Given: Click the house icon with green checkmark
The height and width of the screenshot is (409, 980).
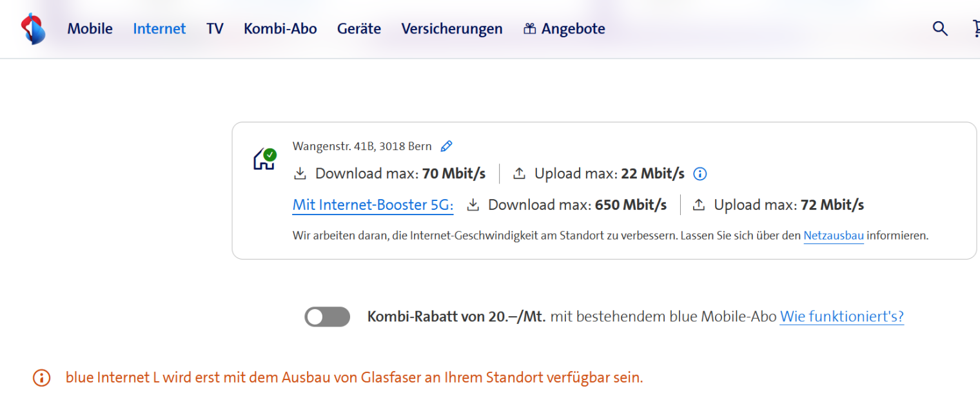Looking at the screenshot, I should [264, 159].
